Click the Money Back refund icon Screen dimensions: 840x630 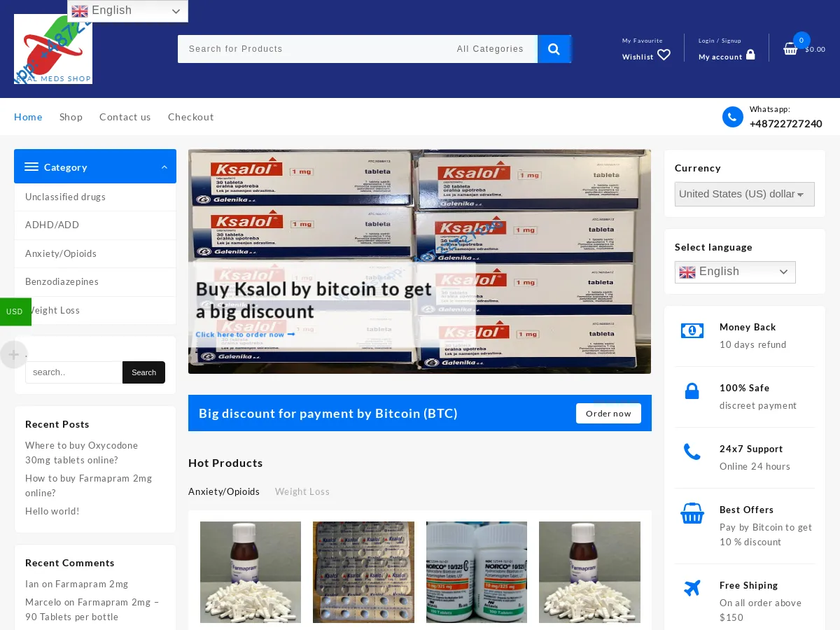[x=692, y=330]
